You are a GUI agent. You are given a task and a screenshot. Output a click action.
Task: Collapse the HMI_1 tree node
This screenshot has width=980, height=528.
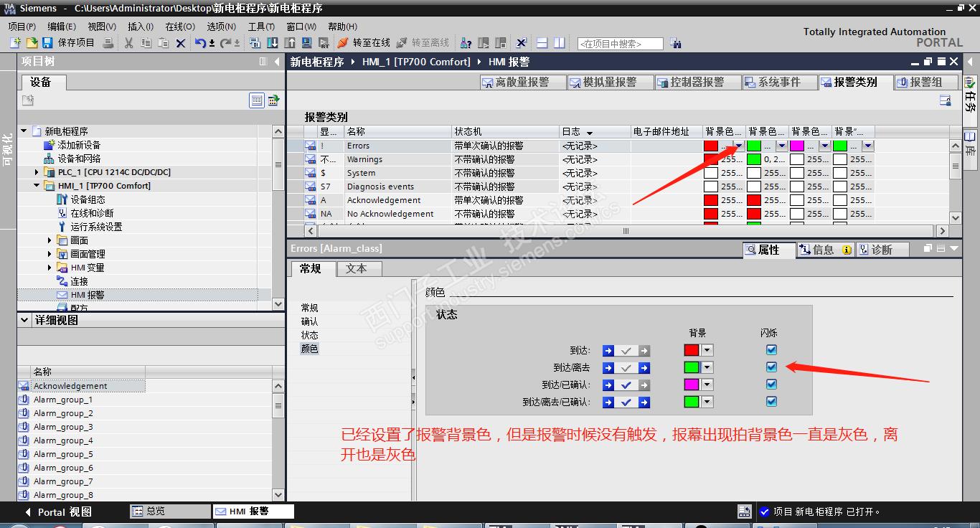tap(37, 186)
